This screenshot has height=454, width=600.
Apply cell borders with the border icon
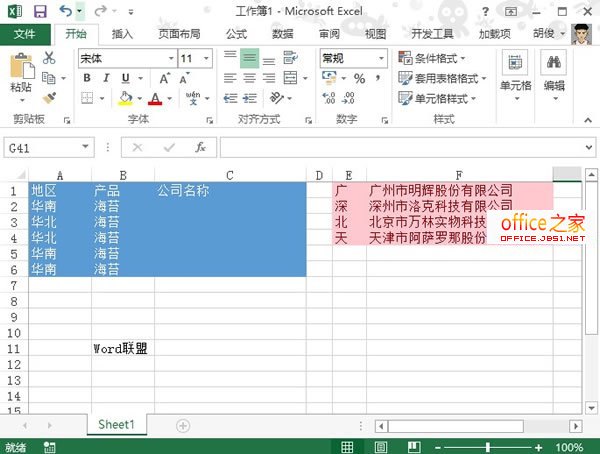coord(87,98)
